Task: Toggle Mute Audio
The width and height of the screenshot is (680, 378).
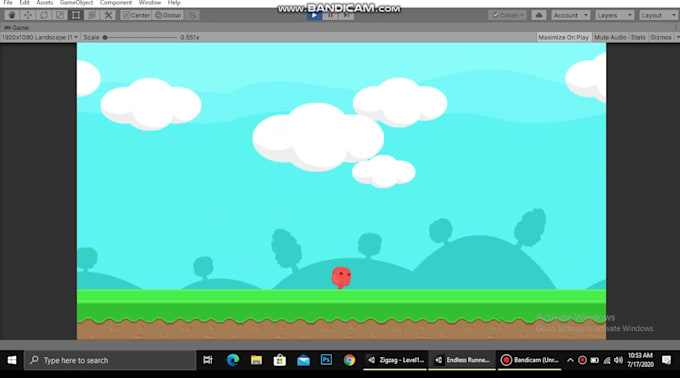Action: (610, 37)
